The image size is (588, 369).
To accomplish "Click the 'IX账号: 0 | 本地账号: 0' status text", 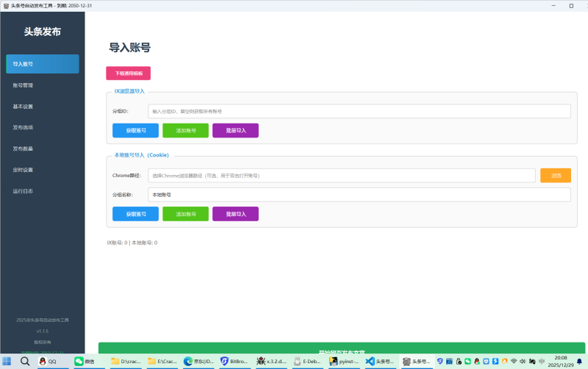I will [132, 243].
